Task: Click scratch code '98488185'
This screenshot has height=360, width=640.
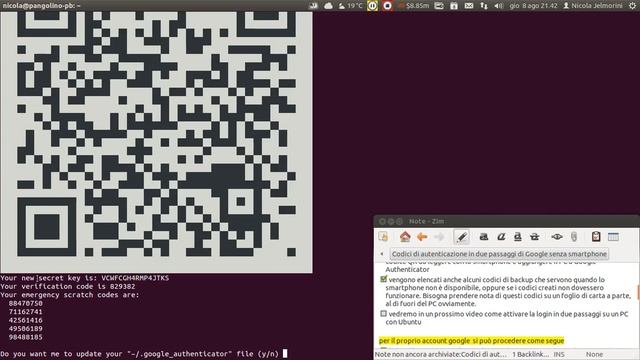Action: (26, 337)
